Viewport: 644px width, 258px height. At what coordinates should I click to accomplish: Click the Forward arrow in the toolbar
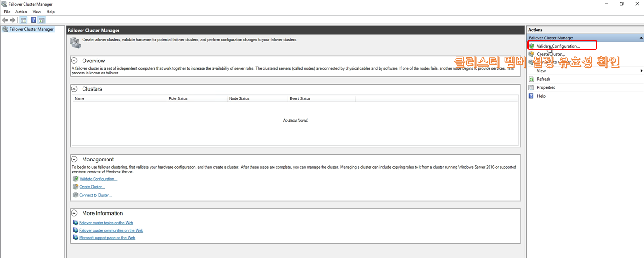point(13,20)
